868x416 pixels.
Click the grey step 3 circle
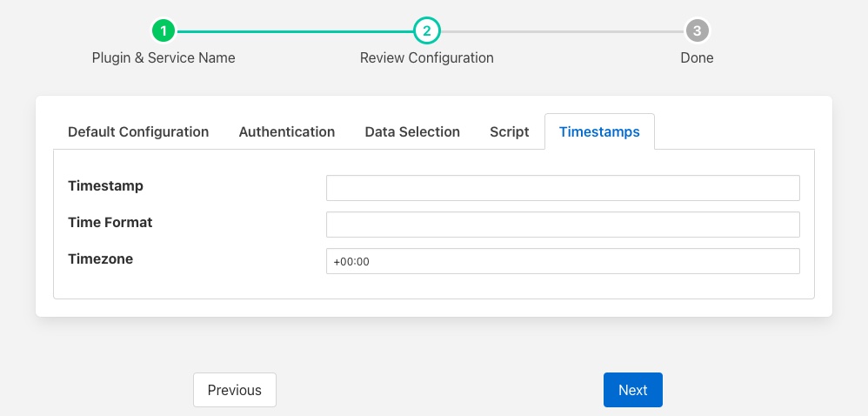697,31
